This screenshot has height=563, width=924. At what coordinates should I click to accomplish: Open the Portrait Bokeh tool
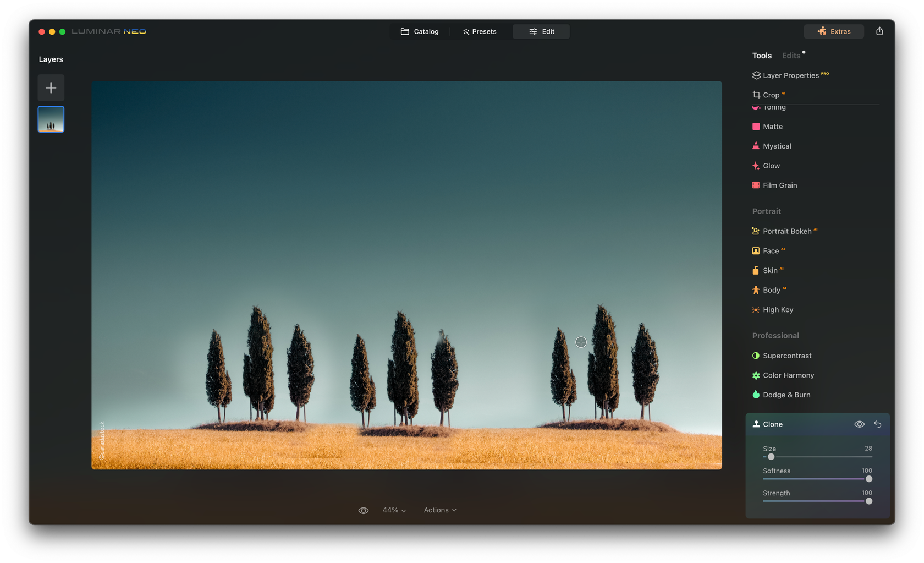[787, 231]
